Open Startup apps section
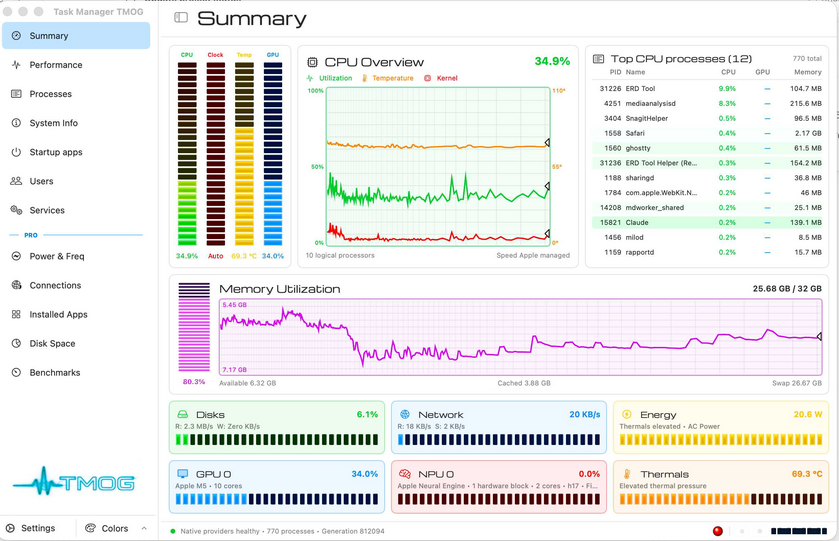The height and width of the screenshot is (541, 839). tap(76, 152)
